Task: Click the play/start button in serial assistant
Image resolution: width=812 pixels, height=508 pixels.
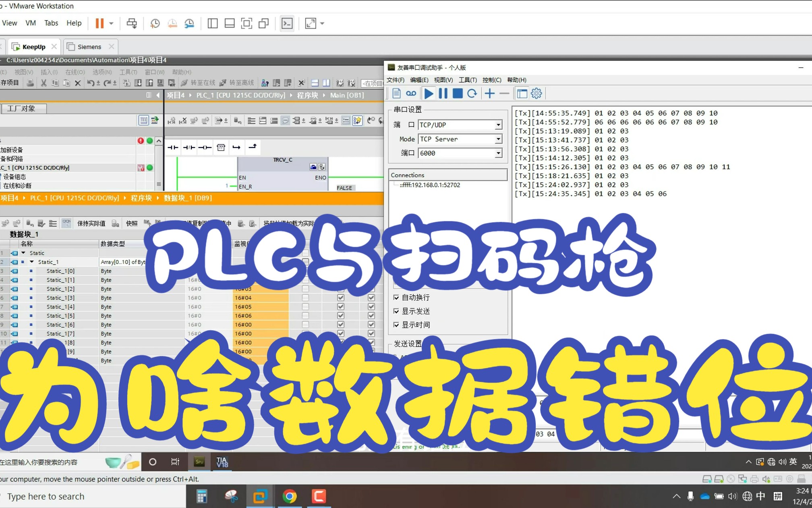Action: [429, 94]
